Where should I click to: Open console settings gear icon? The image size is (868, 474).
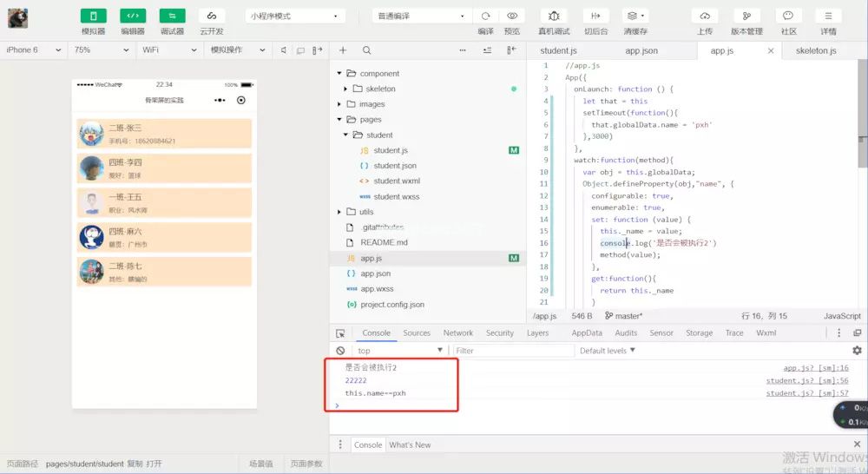click(x=857, y=351)
